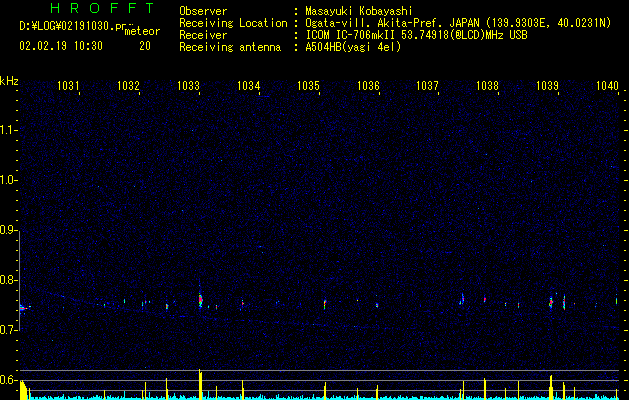This screenshot has width=629, height=400.
Task: Click the Receiving antenna label
Action: coord(230,47)
